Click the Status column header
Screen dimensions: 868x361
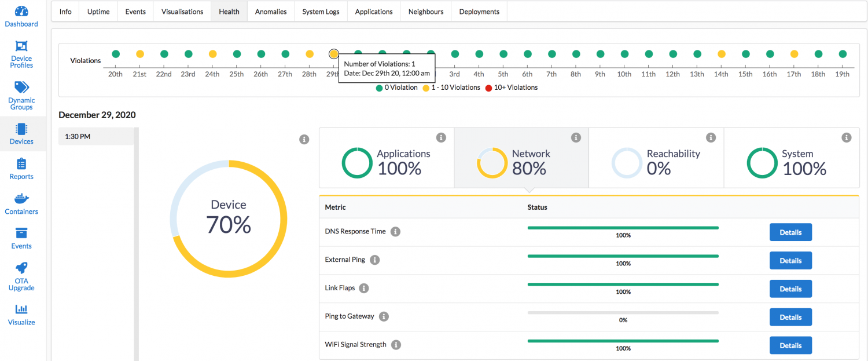(x=538, y=207)
